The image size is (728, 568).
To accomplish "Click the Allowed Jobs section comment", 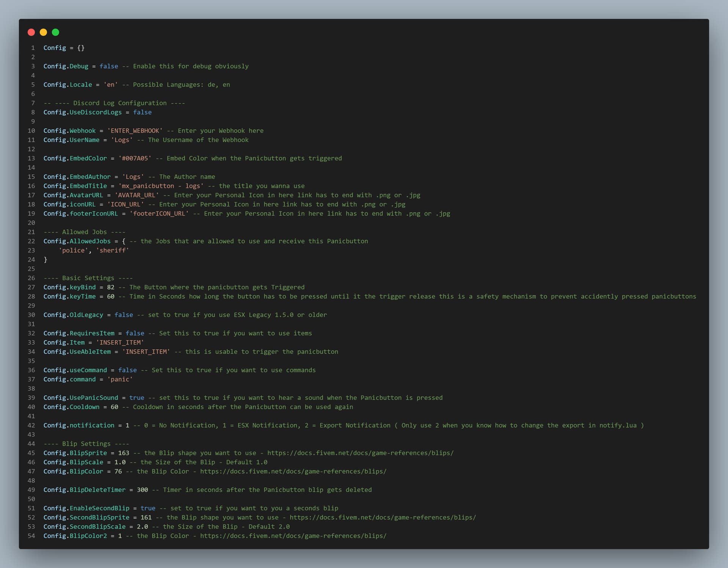I will point(84,232).
